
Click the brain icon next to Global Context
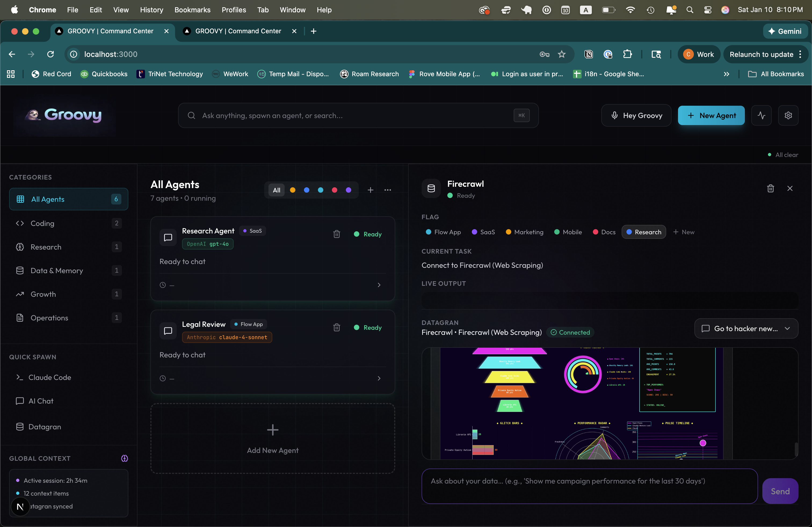[x=124, y=459]
